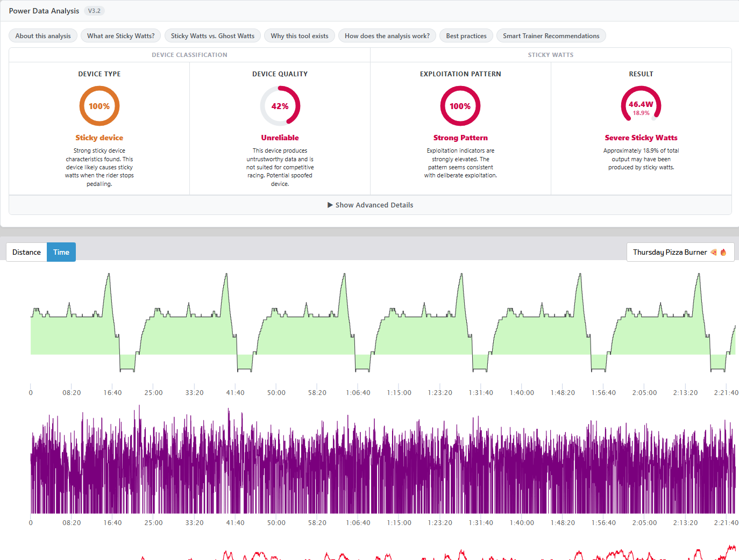Open Sticky Watts vs. Ghost Watts
Viewport: 739px width, 560px height.
coord(213,36)
